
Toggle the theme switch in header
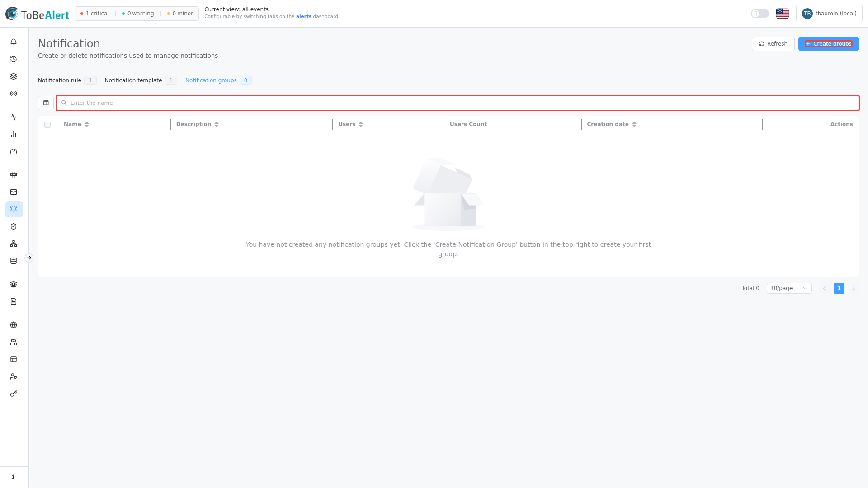tap(759, 14)
